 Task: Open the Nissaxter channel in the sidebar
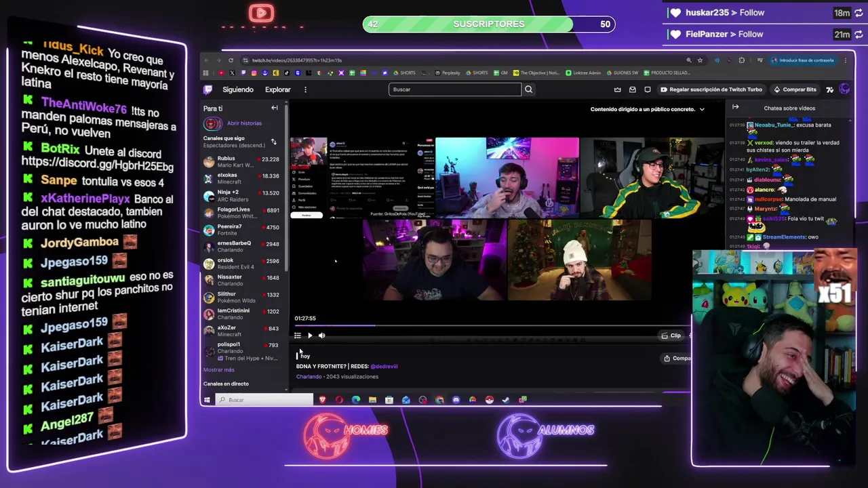pos(241,281)
